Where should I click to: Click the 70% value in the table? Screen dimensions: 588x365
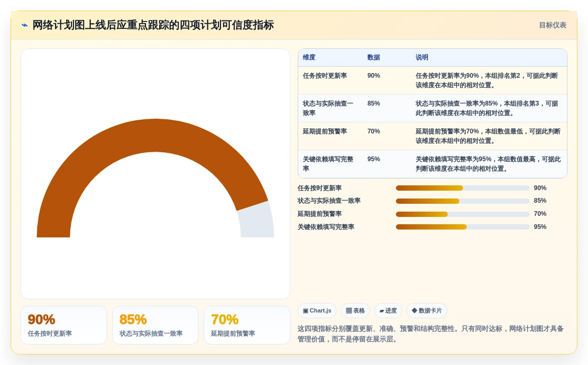pos(373,131)
